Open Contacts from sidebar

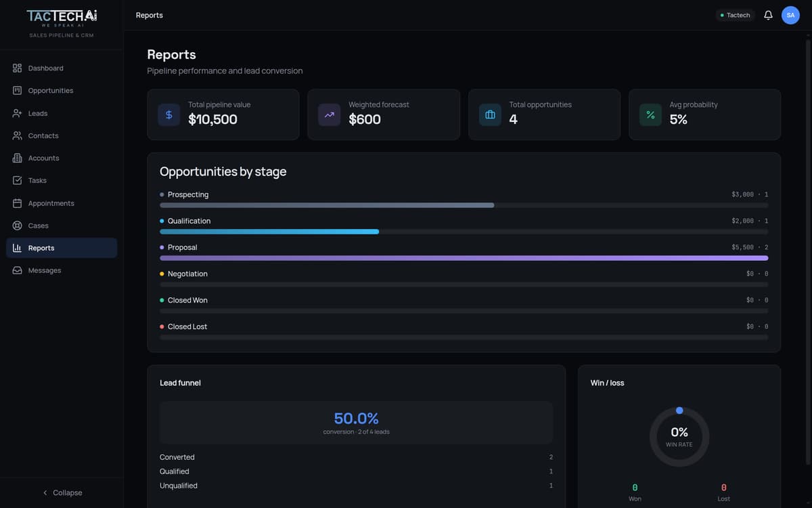click(x=62, y=135)
